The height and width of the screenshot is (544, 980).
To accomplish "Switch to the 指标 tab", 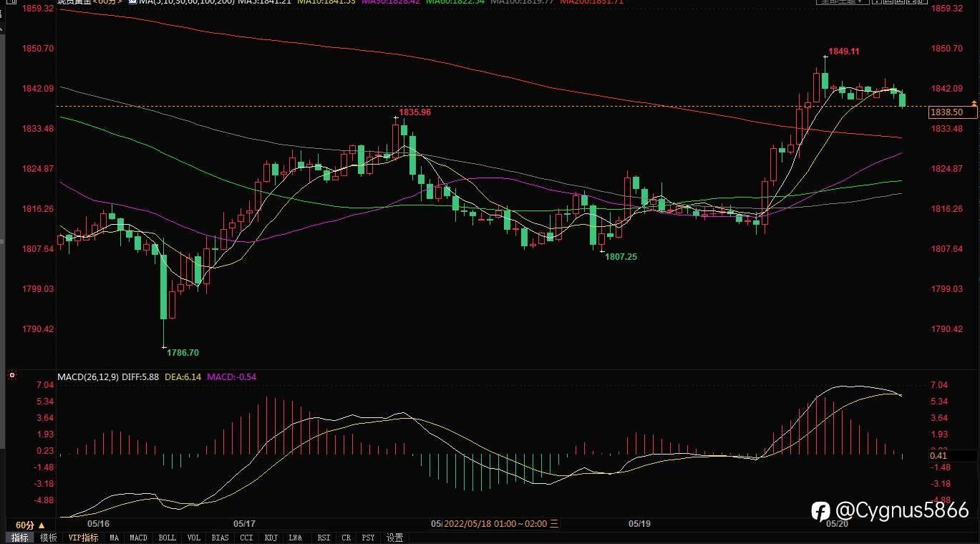I will (x=20, y=538).
